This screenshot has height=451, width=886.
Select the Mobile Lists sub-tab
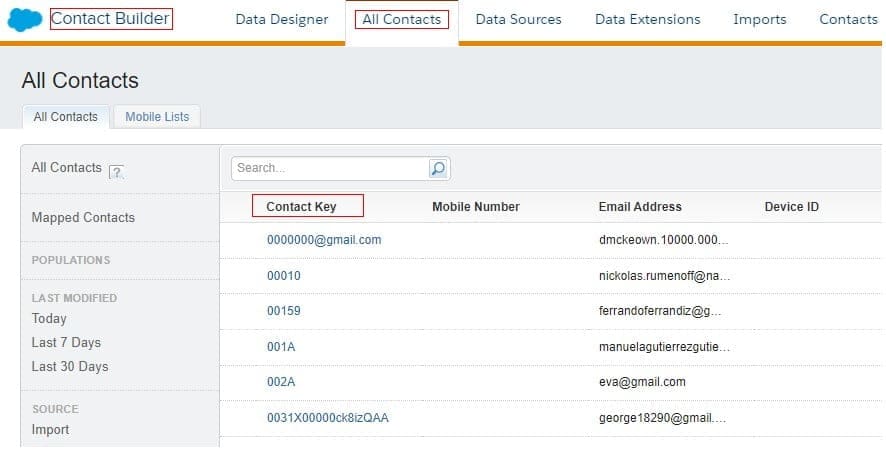[x=157, y=117]
